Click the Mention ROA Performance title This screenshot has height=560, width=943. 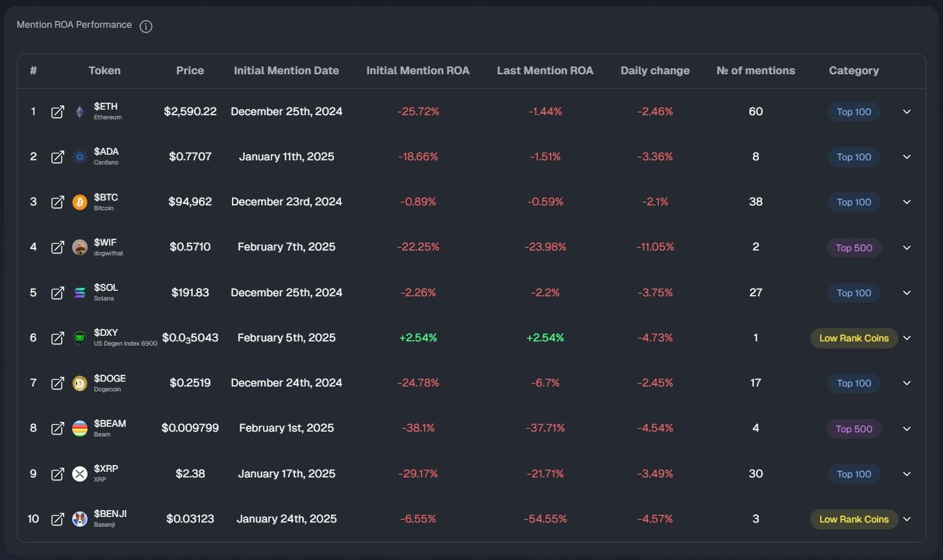point(74,25)
